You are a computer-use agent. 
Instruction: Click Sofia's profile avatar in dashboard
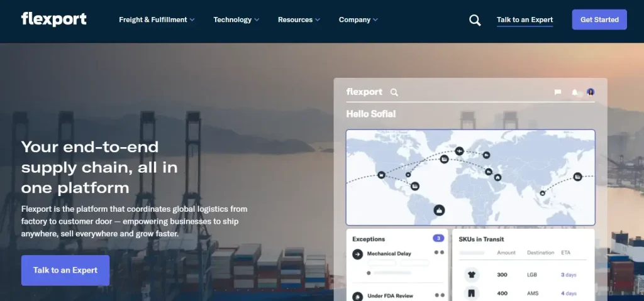point(591,92)
